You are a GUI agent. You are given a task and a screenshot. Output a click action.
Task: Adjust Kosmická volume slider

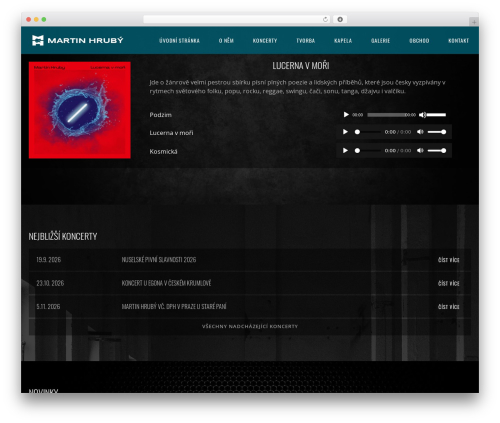[437, 151]
